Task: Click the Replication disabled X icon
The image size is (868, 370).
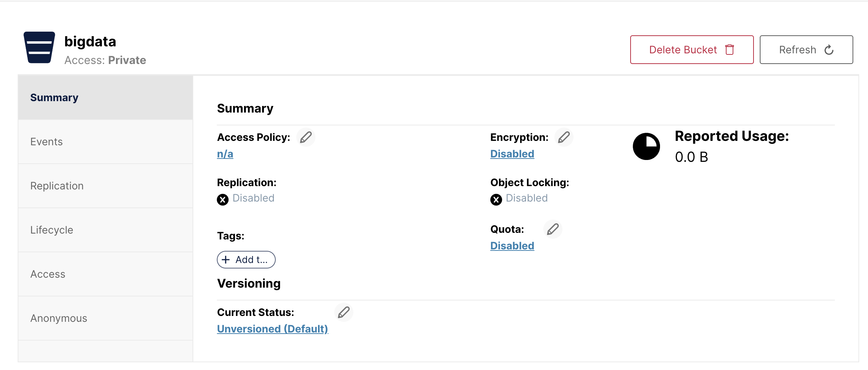Action: coord(223,199)
